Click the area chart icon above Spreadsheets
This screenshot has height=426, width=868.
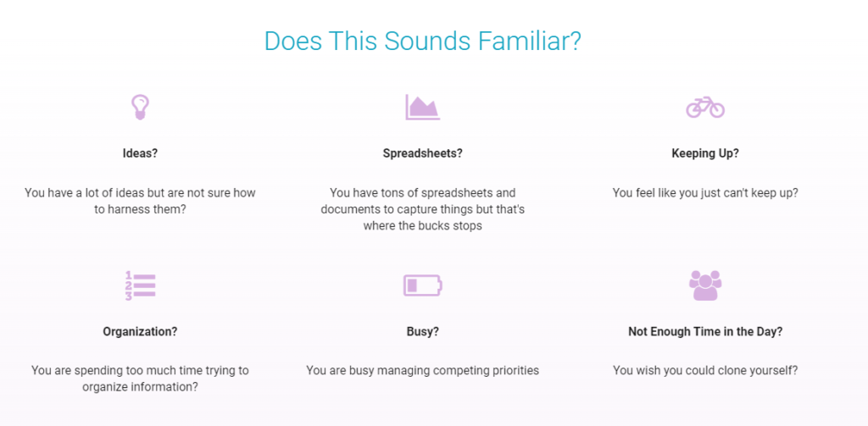[422, 108]
